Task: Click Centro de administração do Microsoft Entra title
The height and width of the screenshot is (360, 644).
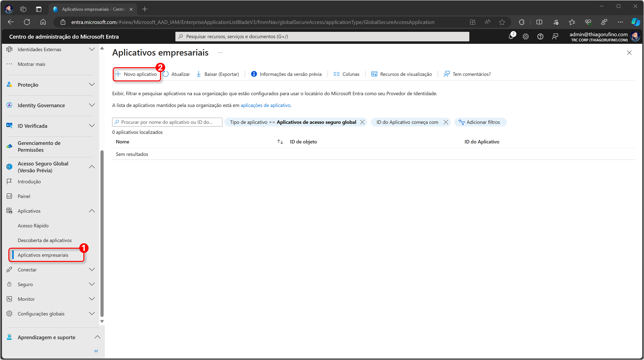Action: pos(64,37)
